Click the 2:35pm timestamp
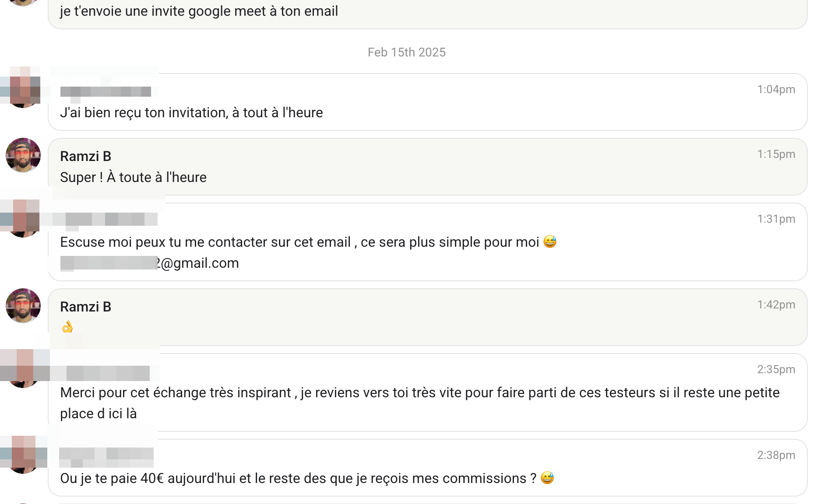The height and width of the screenshot is (504, 817). tap(776, 369)
